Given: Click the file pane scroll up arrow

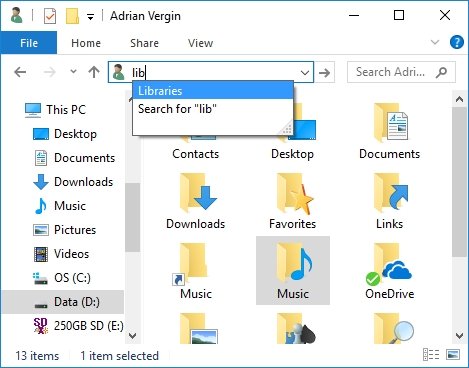Looking at the screenshot, I should pyautogui.click(x=459, y=99).
